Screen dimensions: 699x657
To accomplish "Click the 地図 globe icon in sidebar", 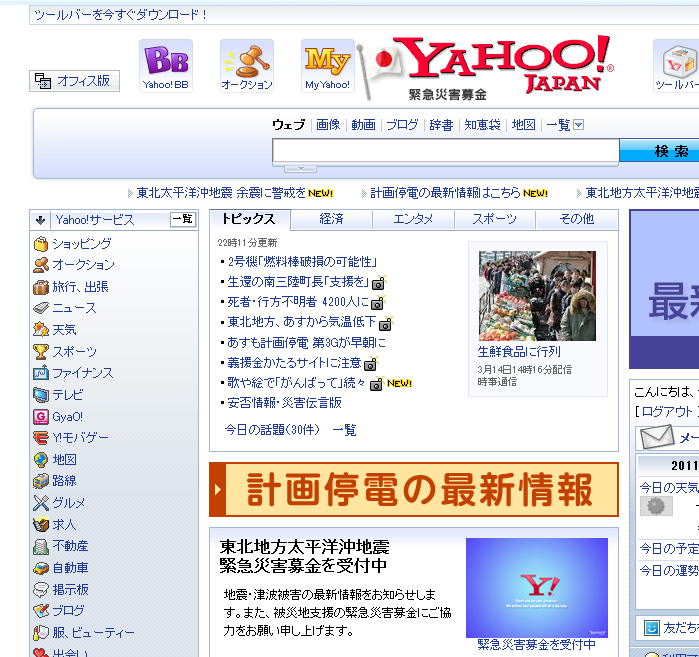I will 41,460.
